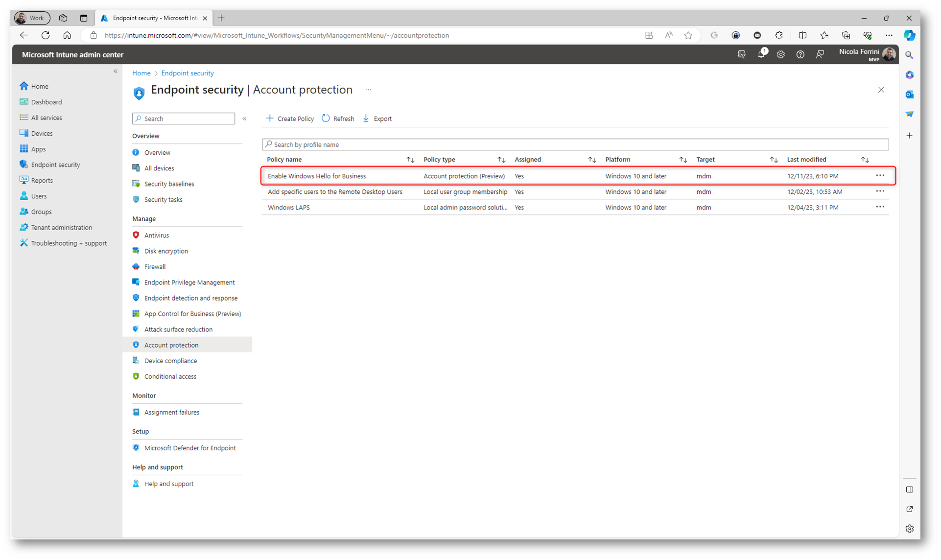Open browser Settings and more menu
Image resolution: width=941 pixels, height=560 pixels.
click(x=889, y=35)
